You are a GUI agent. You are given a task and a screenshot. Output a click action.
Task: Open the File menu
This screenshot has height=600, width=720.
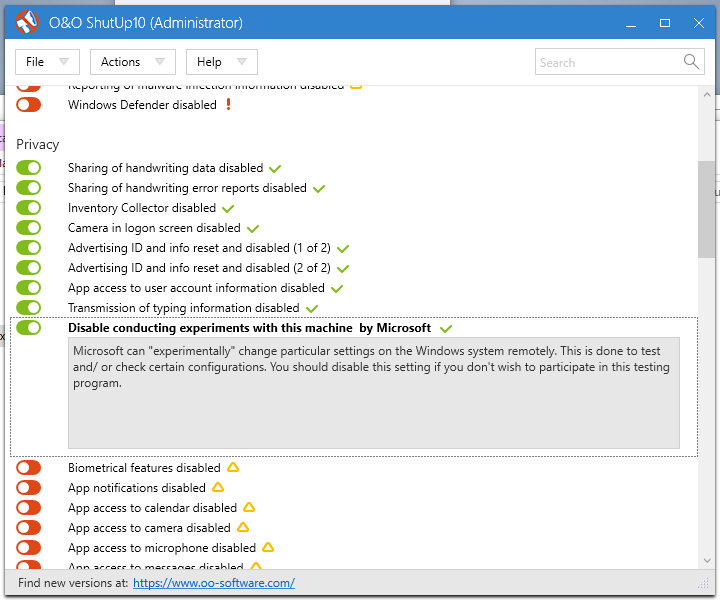pos(47,62)
